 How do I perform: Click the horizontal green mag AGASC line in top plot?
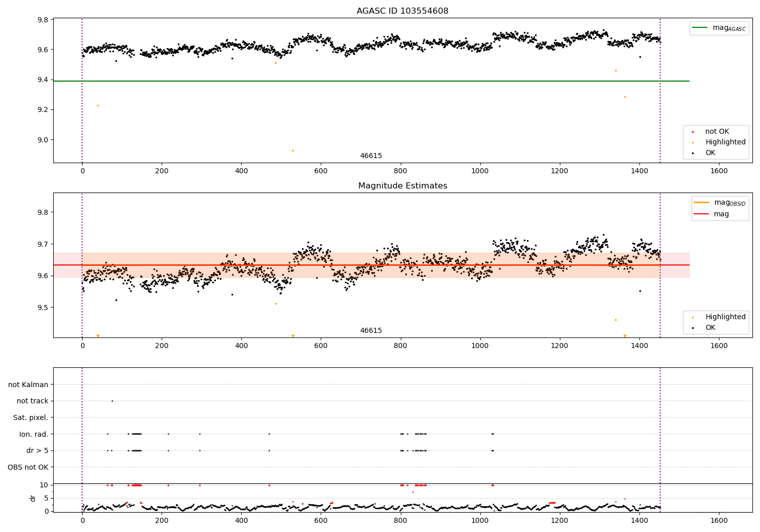click(371, 81)
